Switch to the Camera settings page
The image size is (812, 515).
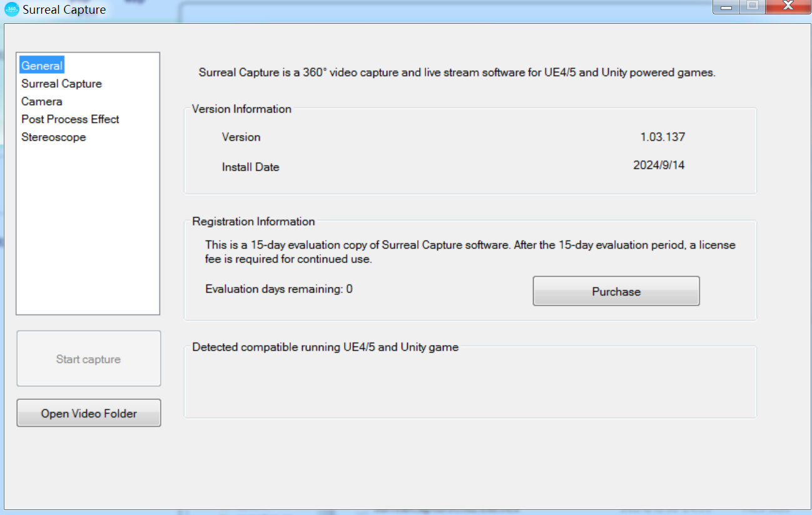click(42, 101)
